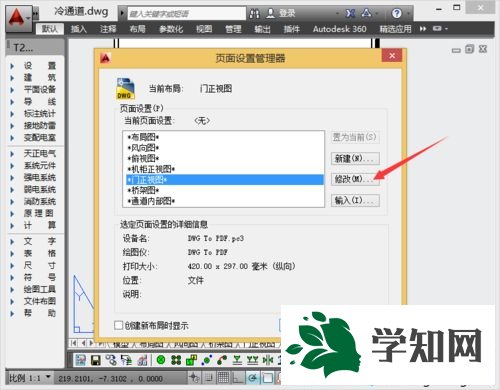Click the 输入(I)... button
This screenshot has height=390, width=500.
pyautogui.click(x=355, y=200)
